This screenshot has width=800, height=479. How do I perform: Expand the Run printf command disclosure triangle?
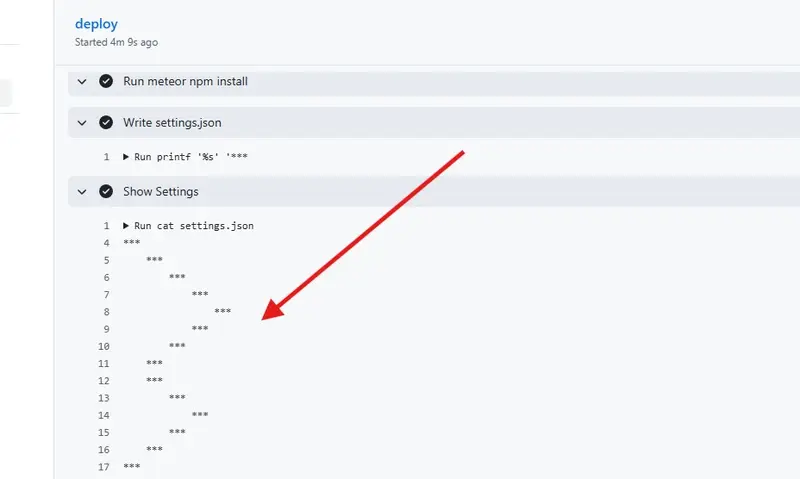[126, 157]
